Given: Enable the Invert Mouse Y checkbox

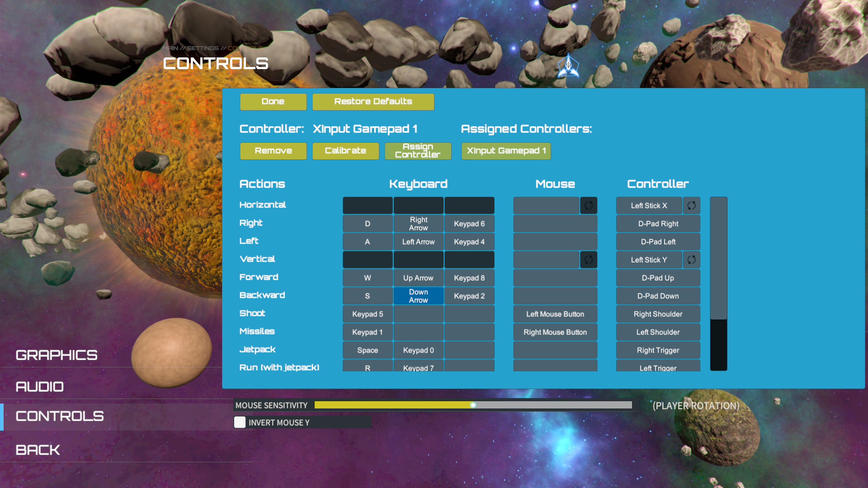Looking at the screenshot, I should pyautogui.click(x=240, y=422).
